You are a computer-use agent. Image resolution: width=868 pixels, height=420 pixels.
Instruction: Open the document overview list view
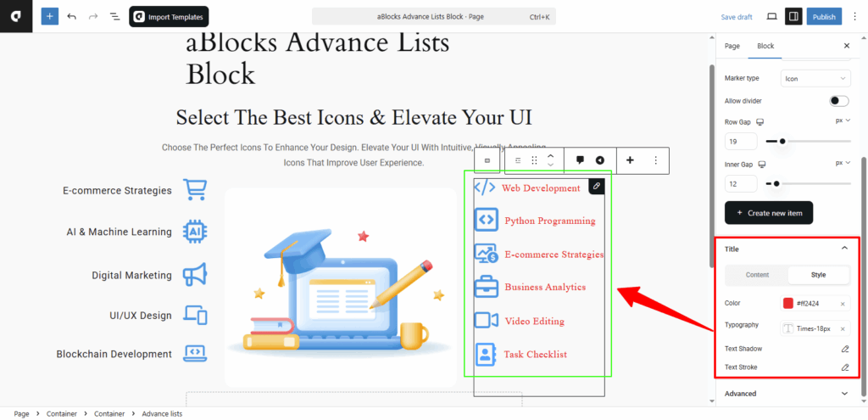point(114,17)
